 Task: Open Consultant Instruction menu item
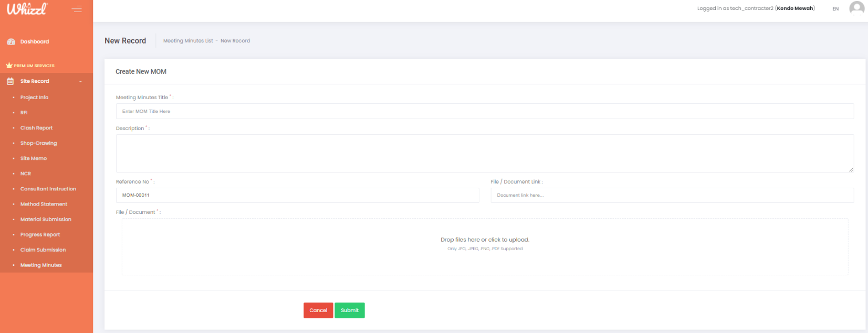(x=48, y=189)
